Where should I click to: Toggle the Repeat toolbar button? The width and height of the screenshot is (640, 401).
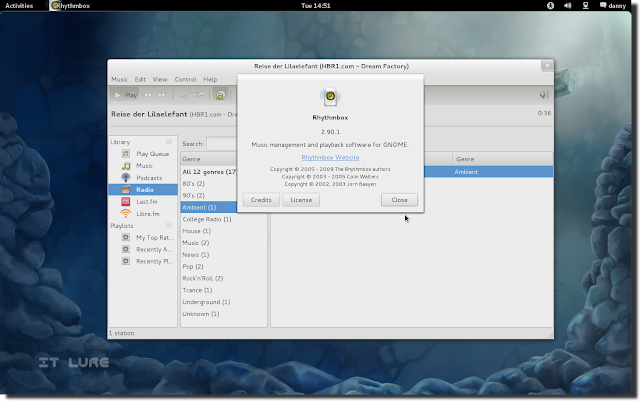(183, 95)
